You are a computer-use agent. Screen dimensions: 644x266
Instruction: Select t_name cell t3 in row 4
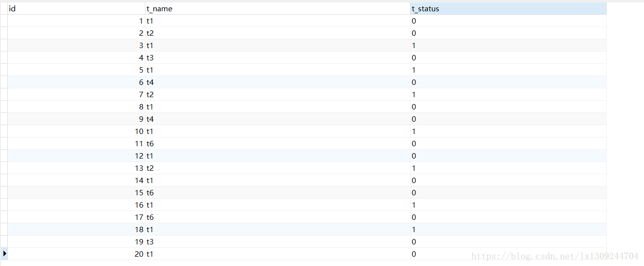click(278, 58)
